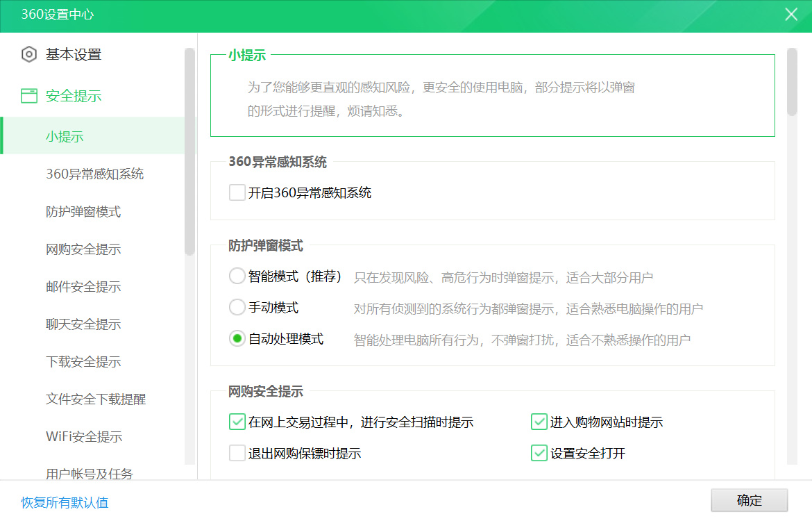Go to WiFi安全提示 in sidebar
812x521 pixels.
coord(84,436)
